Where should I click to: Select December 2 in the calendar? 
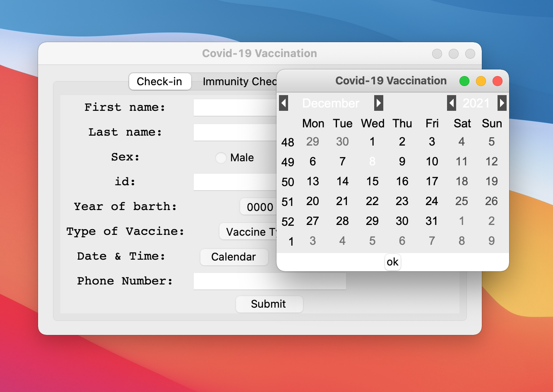coord(402,142)
